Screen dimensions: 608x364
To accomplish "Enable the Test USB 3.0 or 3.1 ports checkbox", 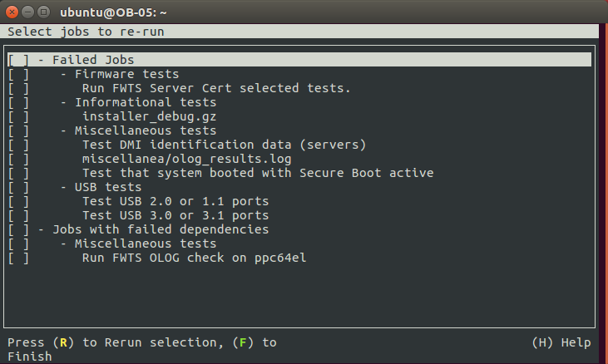I will click(18, 215).
